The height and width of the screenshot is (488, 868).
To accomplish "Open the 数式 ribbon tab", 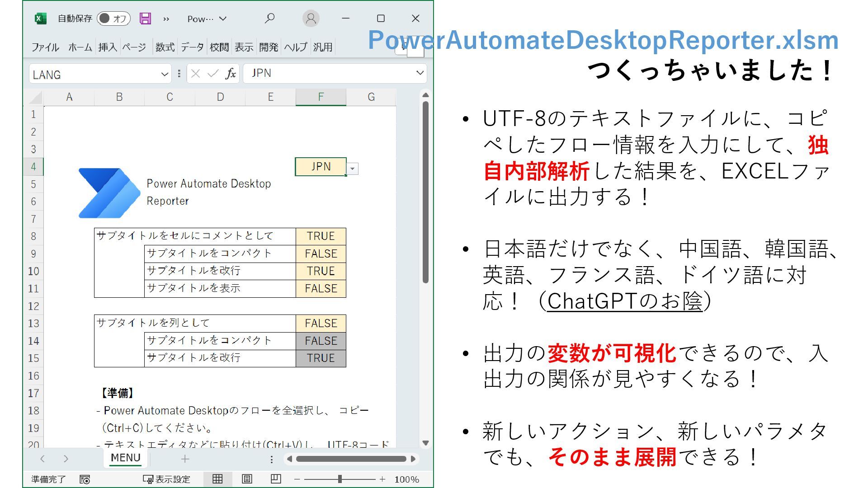I will [x=165, y=47].
